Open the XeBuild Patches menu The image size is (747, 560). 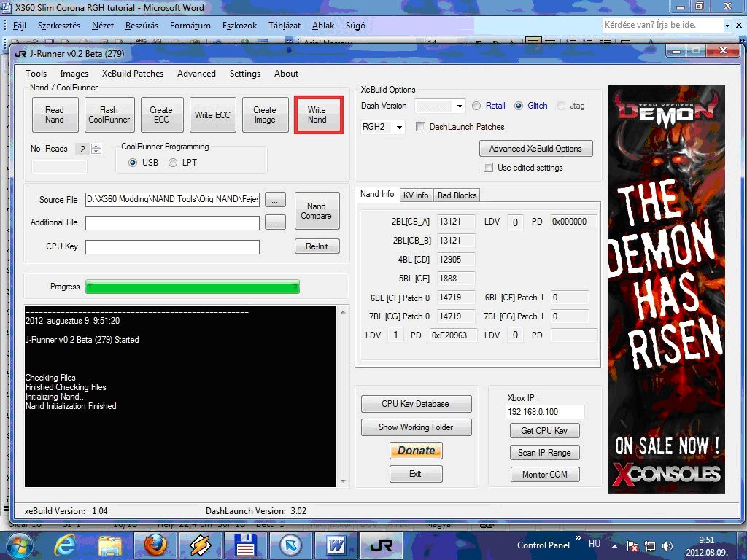(132, 74)
